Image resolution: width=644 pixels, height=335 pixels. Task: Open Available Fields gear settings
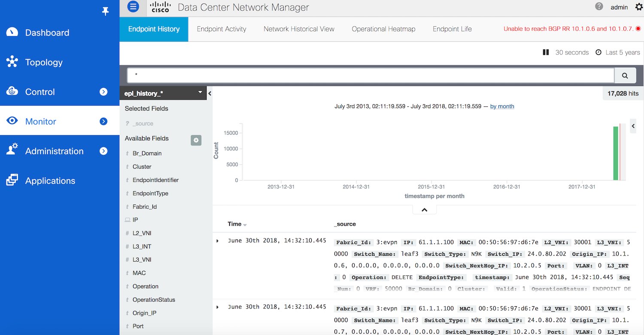(x=196, y=140)
